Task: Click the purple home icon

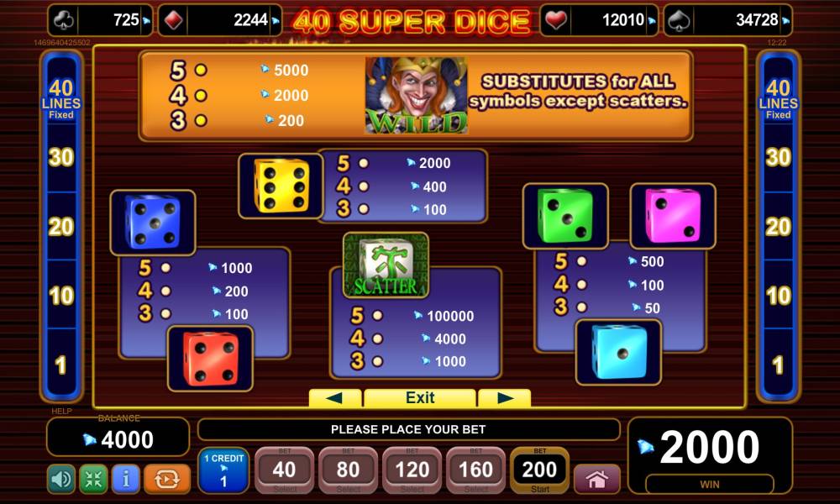Action: tap(596, 479)
